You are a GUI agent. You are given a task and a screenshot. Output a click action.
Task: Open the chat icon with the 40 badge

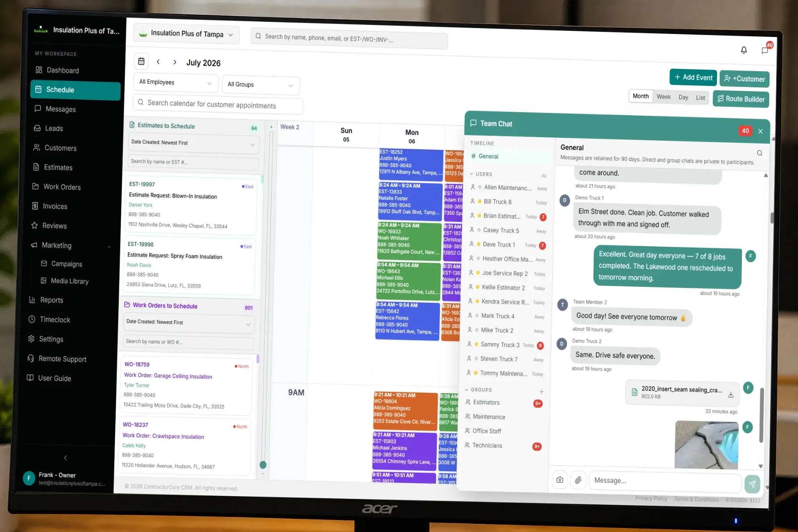pyautogui.click(x=765, y=50)
